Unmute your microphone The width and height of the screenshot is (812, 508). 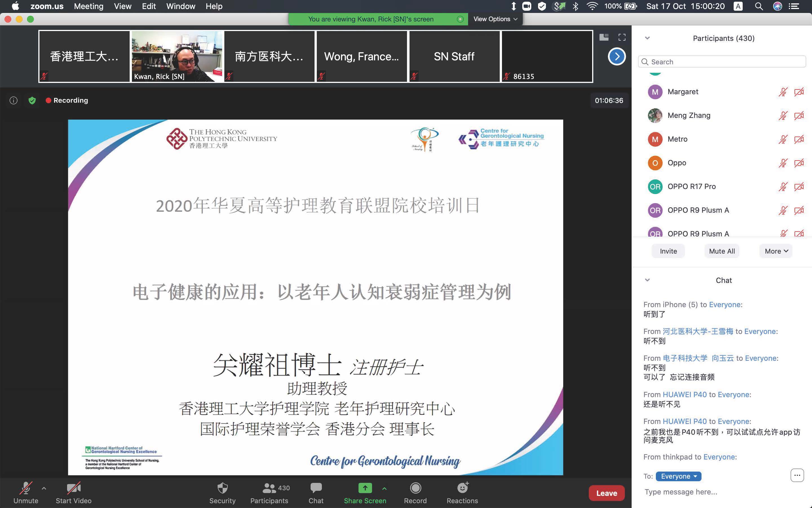click(26, 489)
